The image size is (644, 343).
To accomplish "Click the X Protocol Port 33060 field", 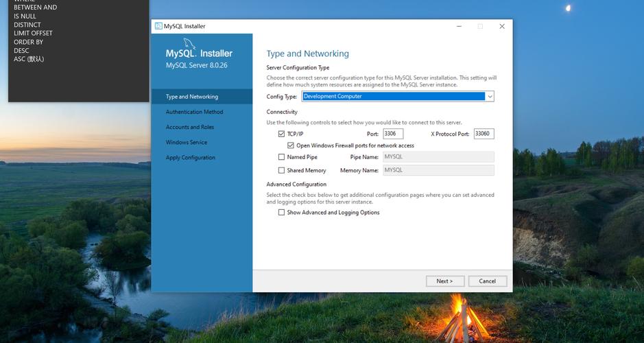I will click(x=484, y=134).
